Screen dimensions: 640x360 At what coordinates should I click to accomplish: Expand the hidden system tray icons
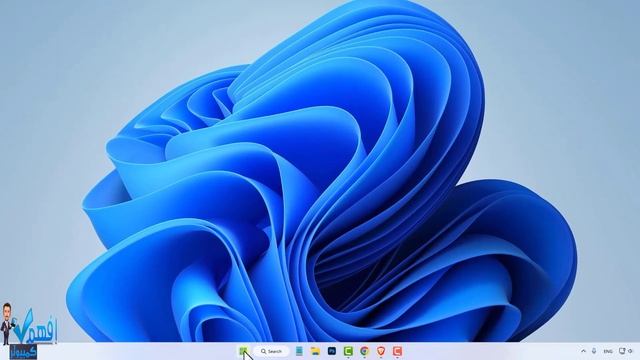(583, 351)
